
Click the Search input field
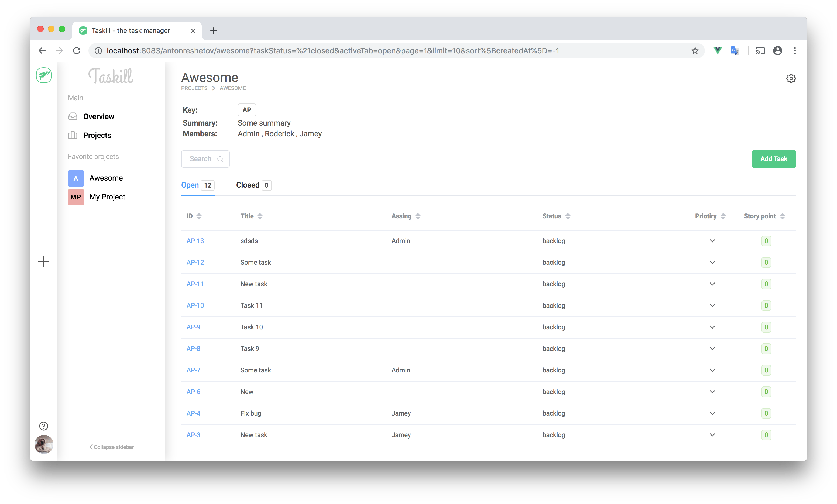click(x=205, y=159)
